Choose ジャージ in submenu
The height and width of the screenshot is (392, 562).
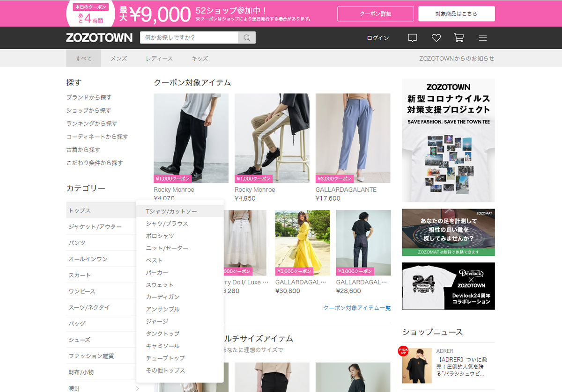tap(180, 321)
